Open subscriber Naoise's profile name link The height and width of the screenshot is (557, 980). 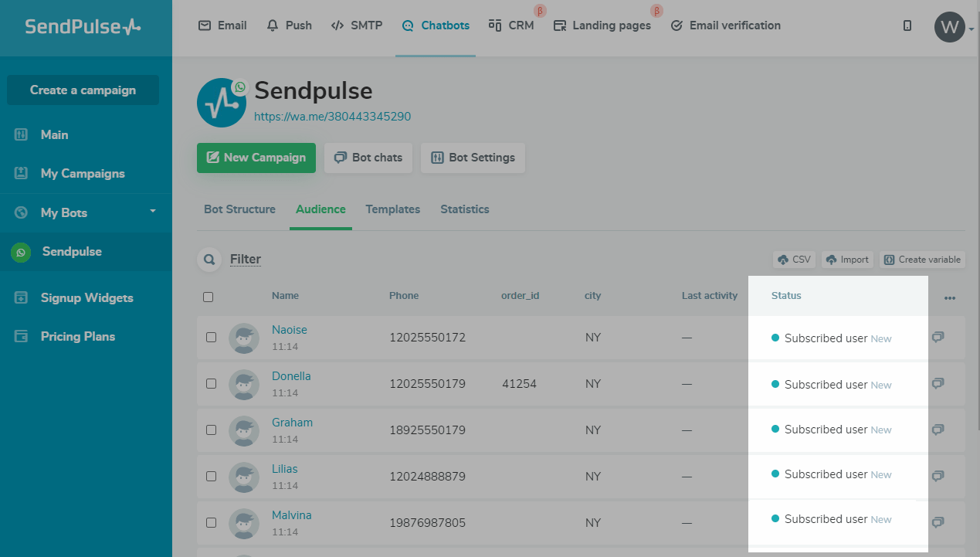coord(290,330)
